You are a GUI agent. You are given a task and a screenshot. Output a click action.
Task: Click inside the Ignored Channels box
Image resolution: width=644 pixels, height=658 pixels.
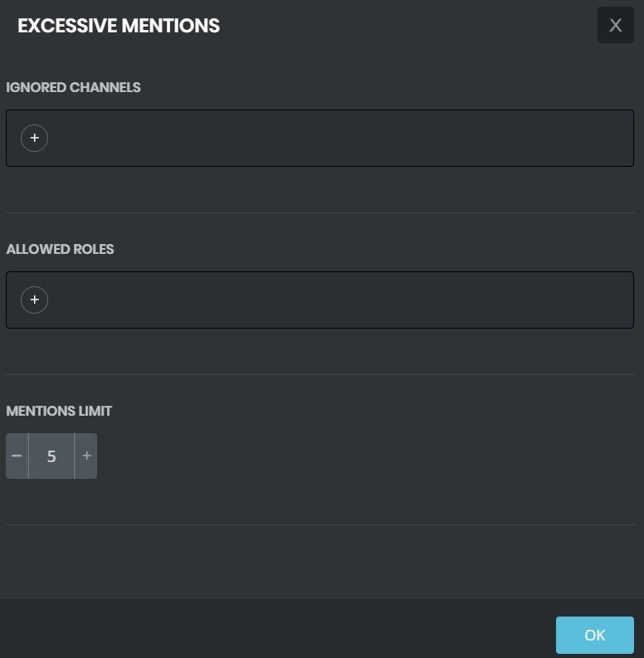[320, 138]
